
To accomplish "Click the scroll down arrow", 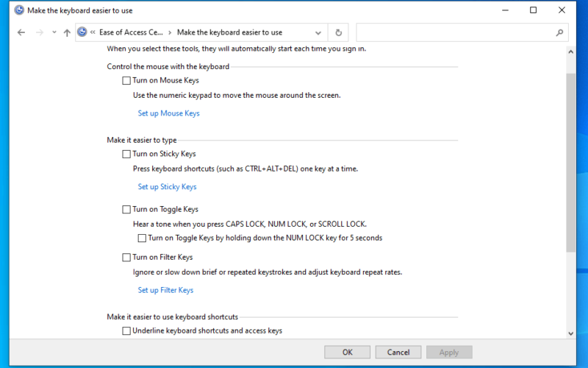I will 570,333.
